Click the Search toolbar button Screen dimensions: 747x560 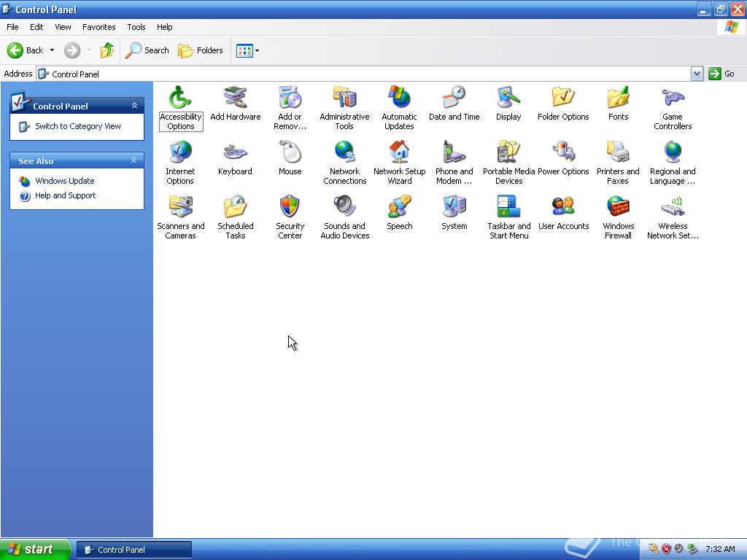tap(147, 50)
